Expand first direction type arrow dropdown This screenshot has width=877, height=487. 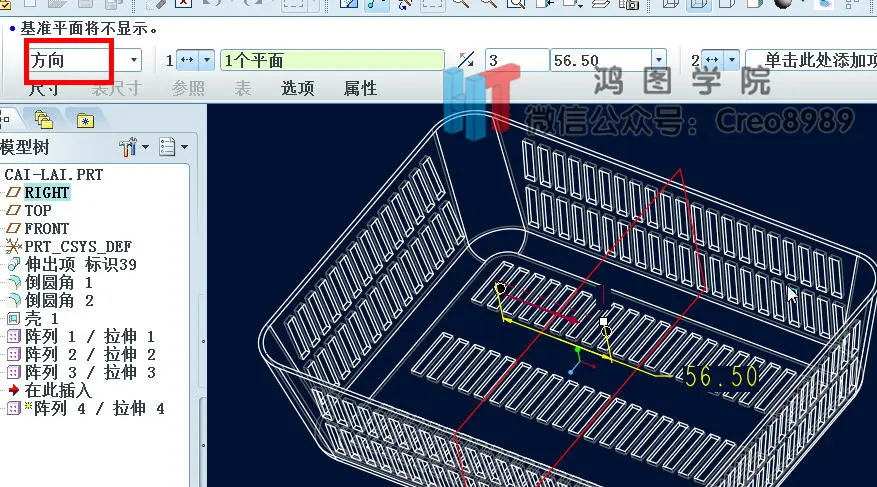coord(207,60)
